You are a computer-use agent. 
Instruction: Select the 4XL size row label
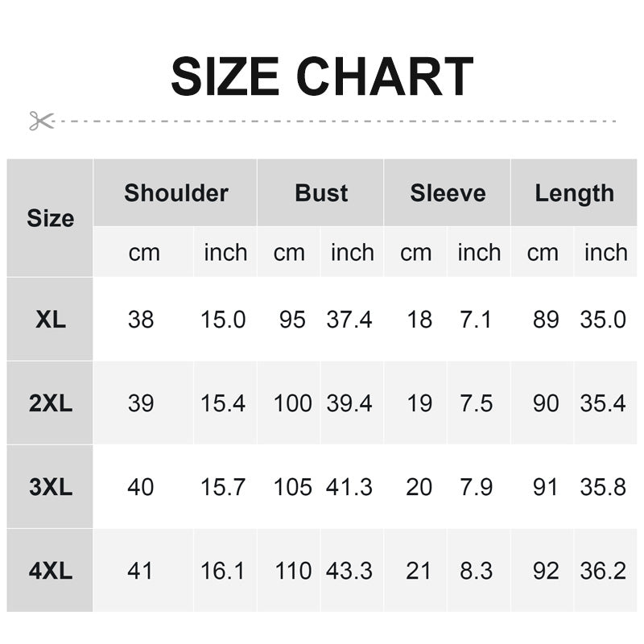(x=50, y=571)
